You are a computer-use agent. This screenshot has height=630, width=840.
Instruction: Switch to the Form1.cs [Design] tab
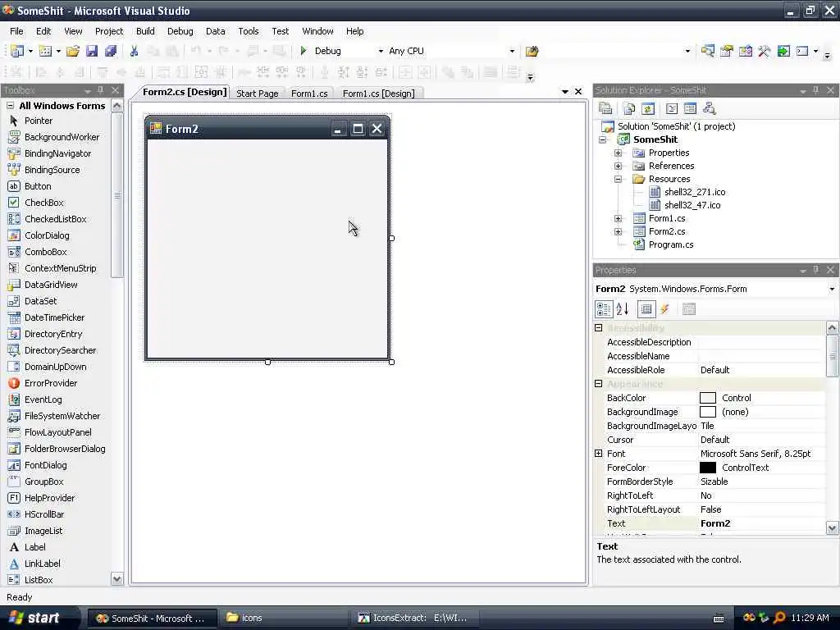coord(378,94)
